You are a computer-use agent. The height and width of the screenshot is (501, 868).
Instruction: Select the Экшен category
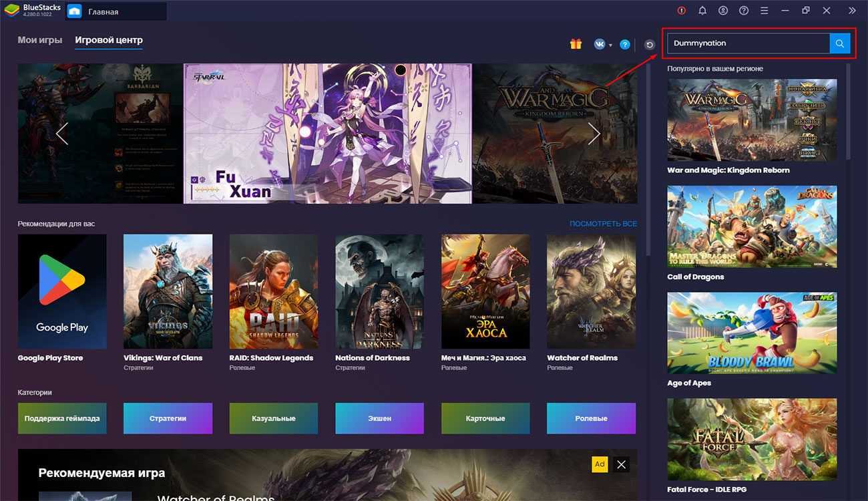coord(379,418)
